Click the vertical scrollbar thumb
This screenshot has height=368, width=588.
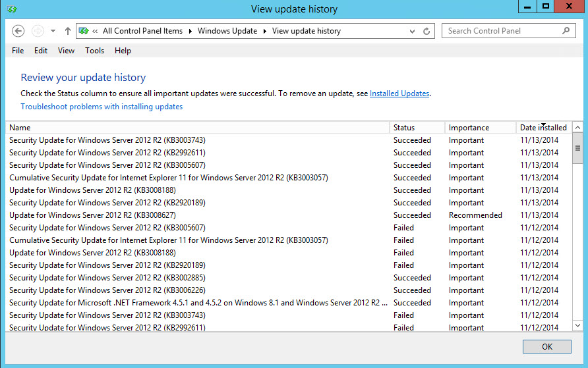pyautogui.click(x=577, y=148)
